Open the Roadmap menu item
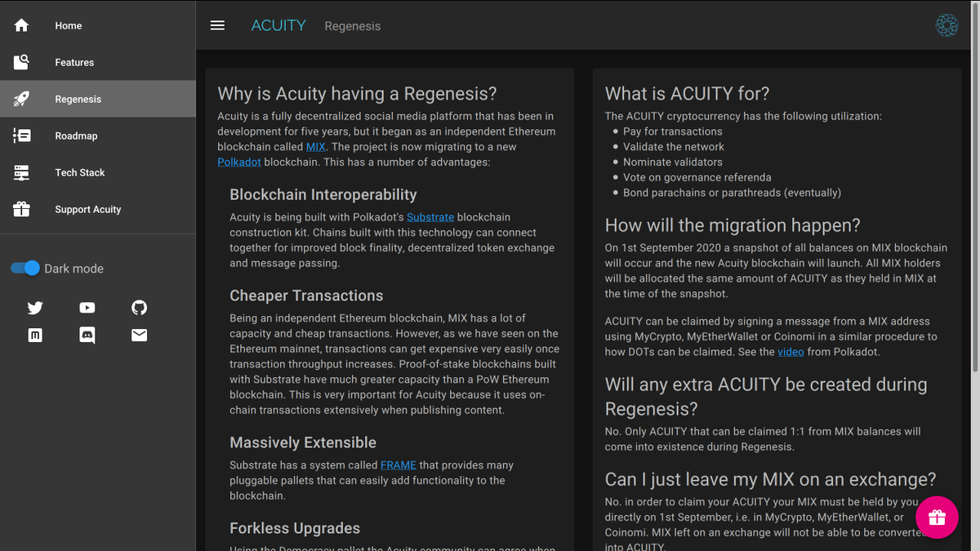This screenshot has height=551, width=980. pos(98,136)
